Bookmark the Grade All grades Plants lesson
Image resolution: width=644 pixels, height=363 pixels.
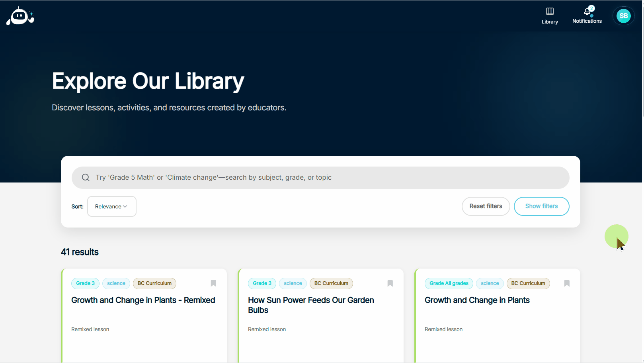pyautogui.click(x=567, y=283)
